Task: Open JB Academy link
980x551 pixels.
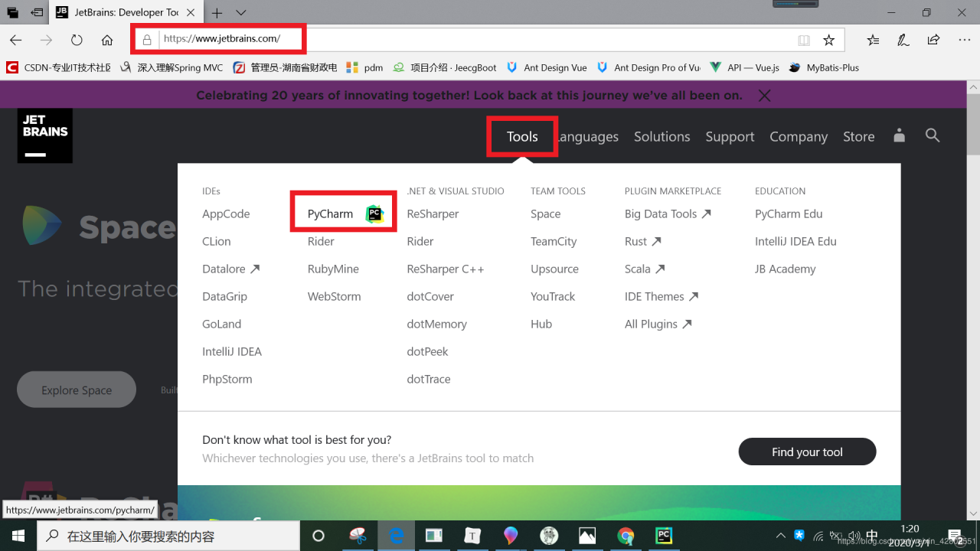Action: (785, 269)
